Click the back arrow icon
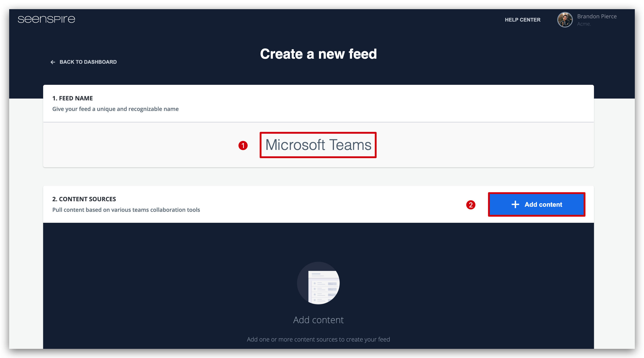 [53, 62]
